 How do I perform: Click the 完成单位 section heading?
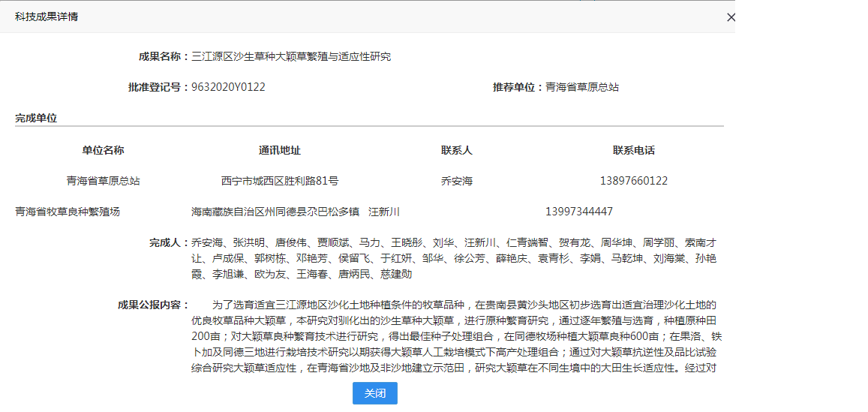pyautogui.click(x=36, y=118)
